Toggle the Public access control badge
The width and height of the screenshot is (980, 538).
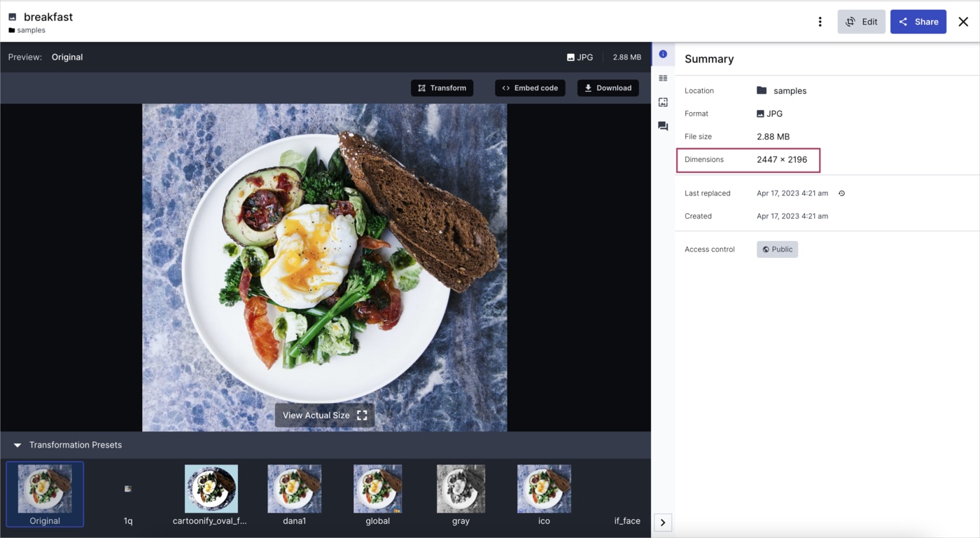777,249
